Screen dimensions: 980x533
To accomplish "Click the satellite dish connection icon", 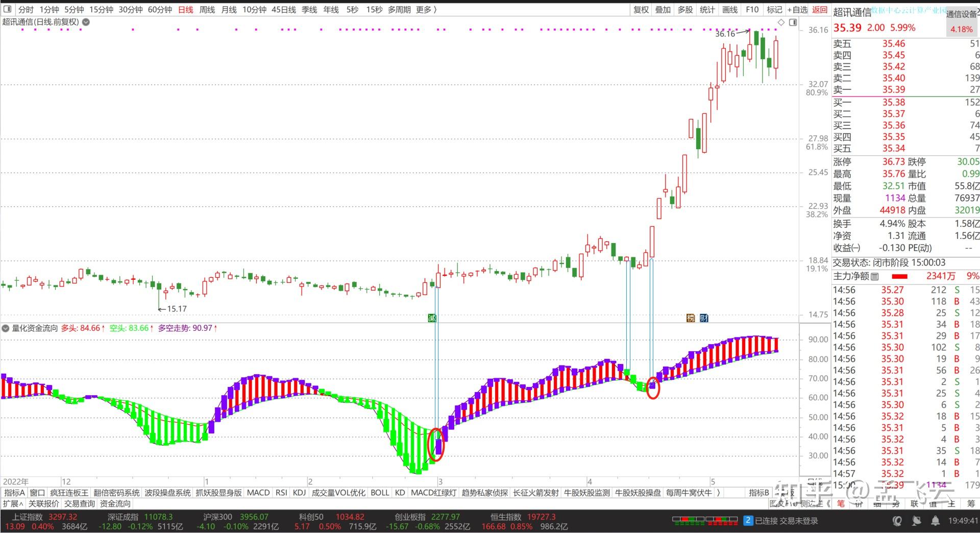I will [917, 521].
